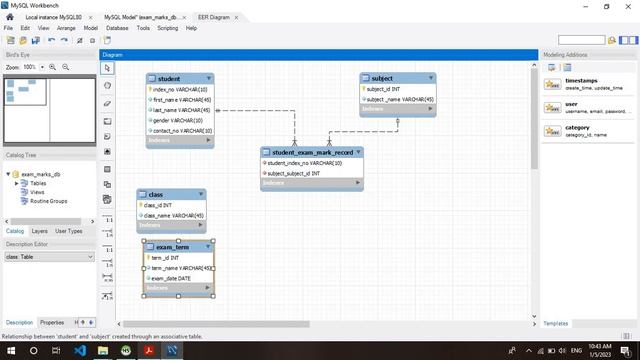Pick the n:m relationship tool
Image resolution: width=640 pixels, height=360 pixels.
tap(107, 278)
